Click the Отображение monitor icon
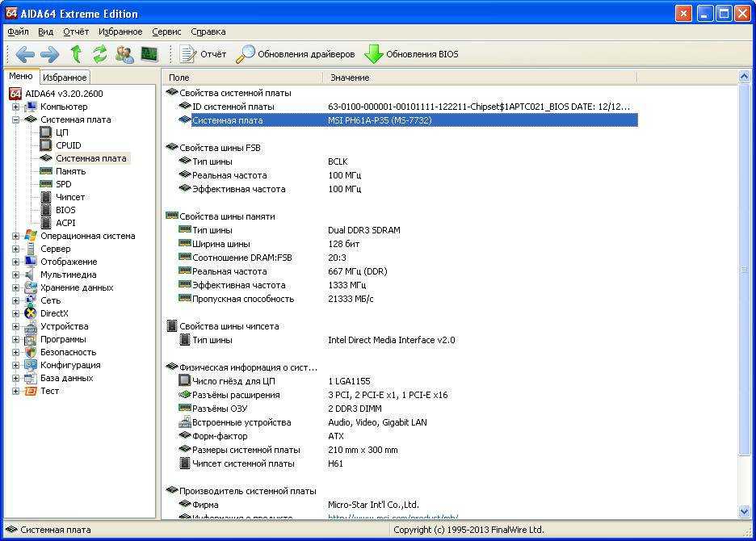 click(x=31, y=262)
